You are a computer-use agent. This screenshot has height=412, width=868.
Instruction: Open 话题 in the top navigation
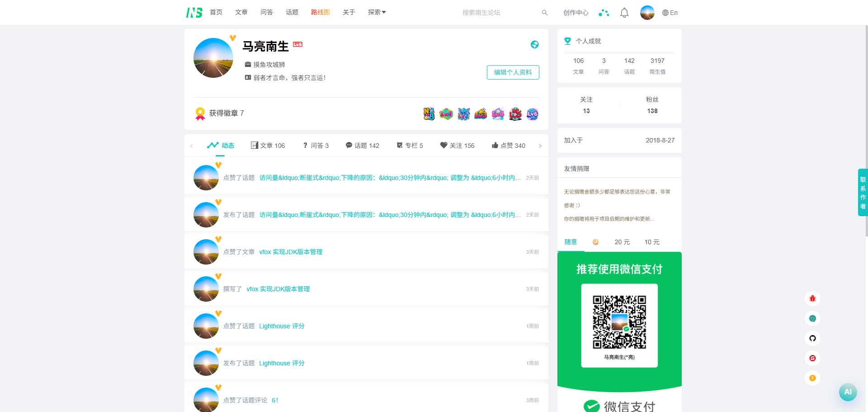292,12
